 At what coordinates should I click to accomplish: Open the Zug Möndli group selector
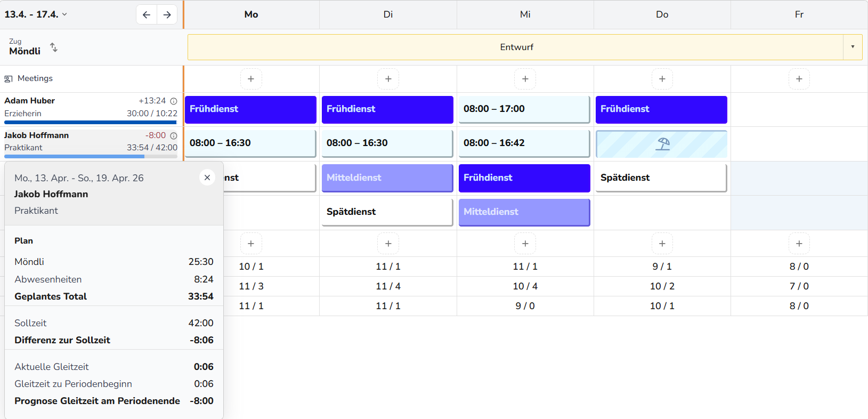[x=25, y=47]
